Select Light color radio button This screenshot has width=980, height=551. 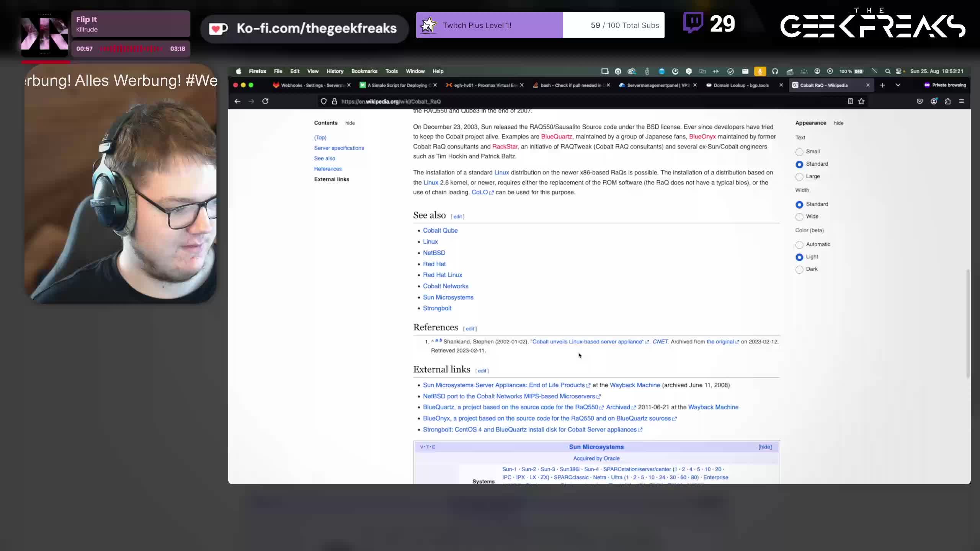[x=799, y=257]
